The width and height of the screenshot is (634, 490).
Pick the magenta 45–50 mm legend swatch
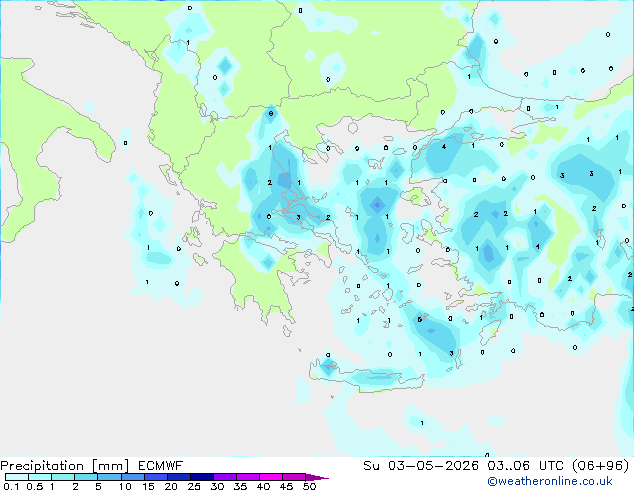click(x=294, y=477)
